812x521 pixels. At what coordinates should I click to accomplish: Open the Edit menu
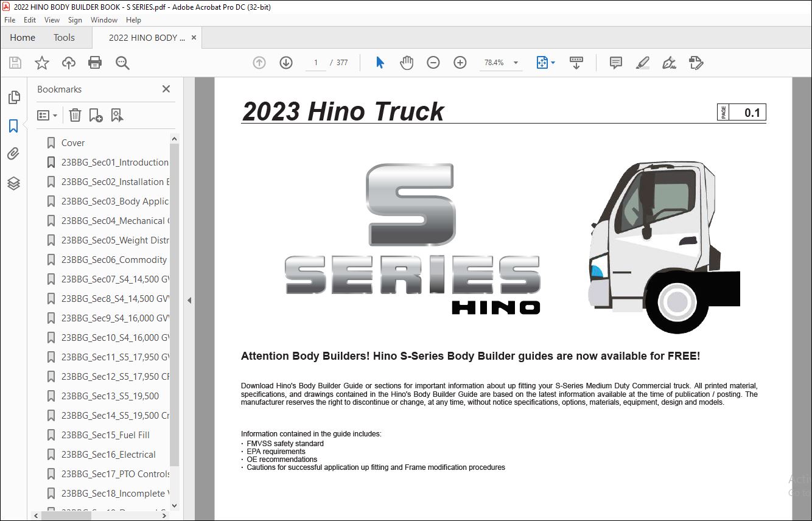tap(30, 20)
